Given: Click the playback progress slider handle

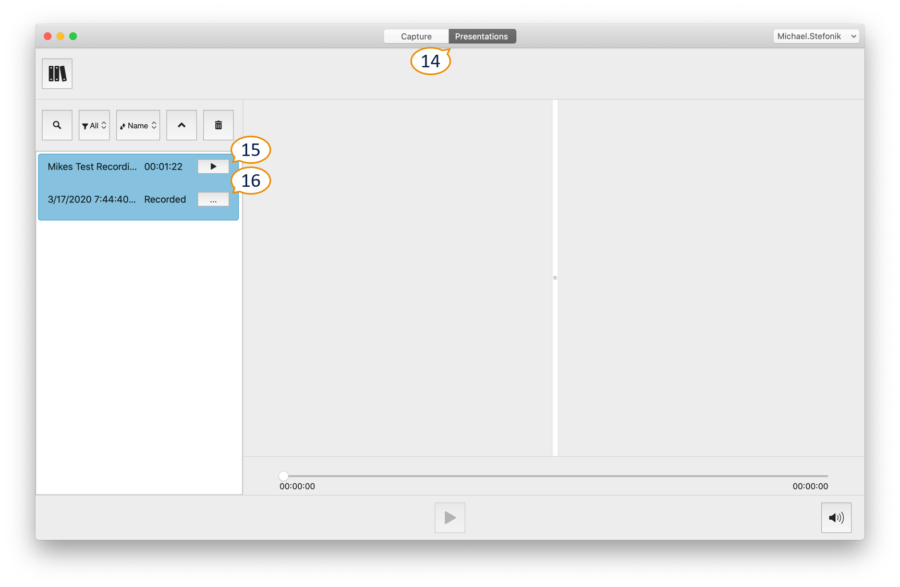Looking at the screenshot, I should tap(284, 476).
